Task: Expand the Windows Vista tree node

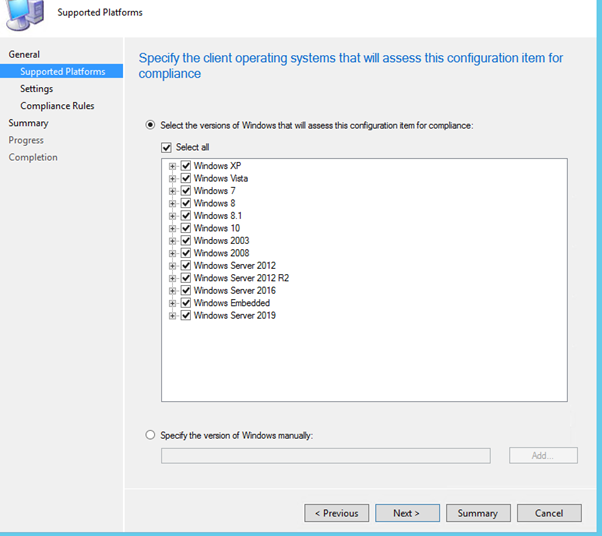Action: tap(172, 179)
